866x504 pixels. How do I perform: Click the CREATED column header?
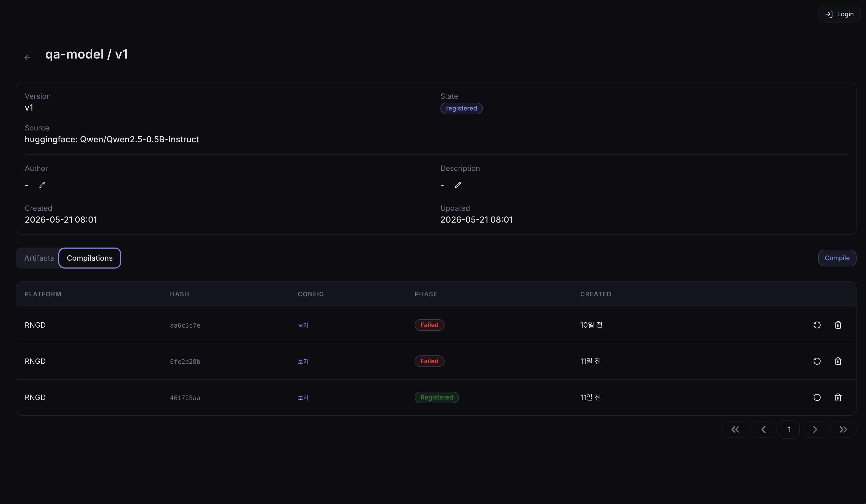(x=596, y=294)
